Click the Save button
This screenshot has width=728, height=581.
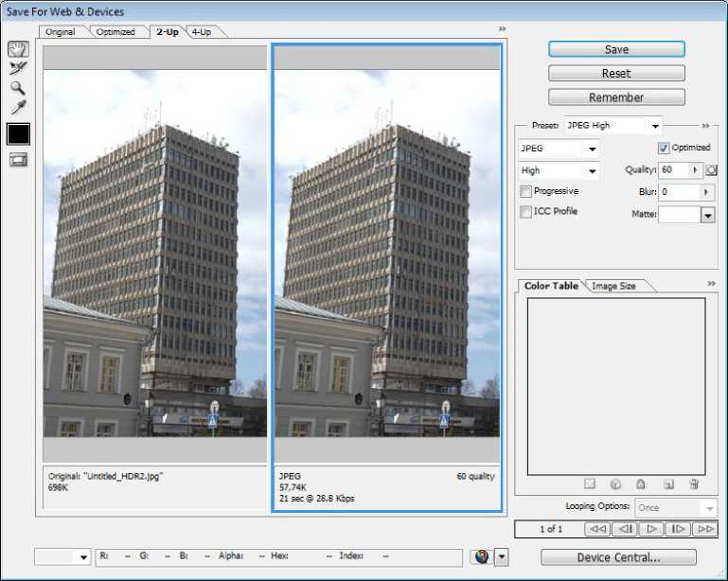(x=616, y=49)
